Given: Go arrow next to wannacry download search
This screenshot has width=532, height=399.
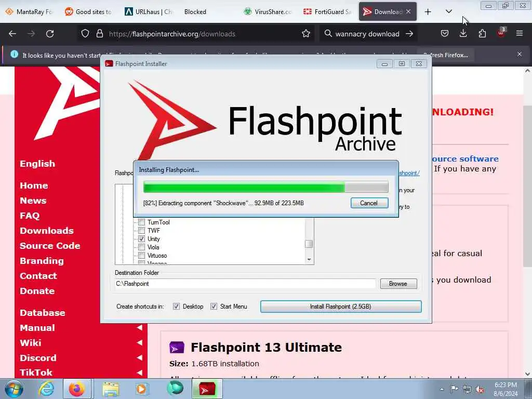Looking at the screenshot, I should click(x=409, y=34).
